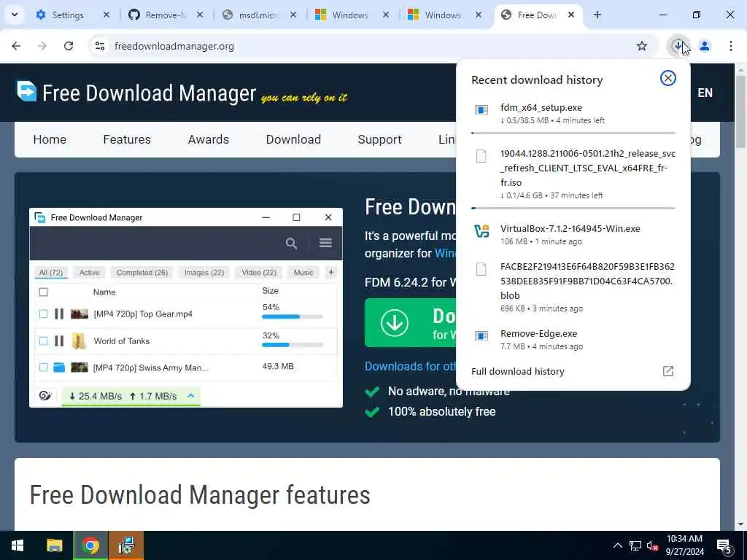The width and height of the screenshot is (747, 560).
Task: Click the Downloads for other platforms link
Action: [x=410, y=366]
